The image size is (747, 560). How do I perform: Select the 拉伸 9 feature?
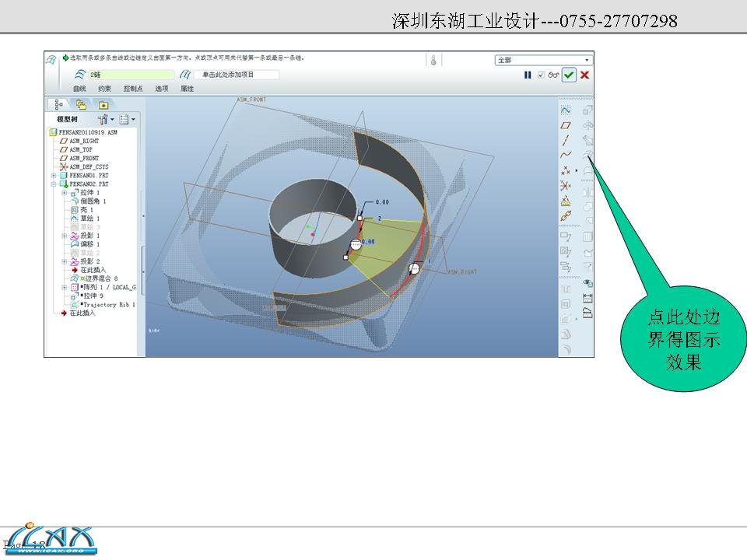click(87, 296)
